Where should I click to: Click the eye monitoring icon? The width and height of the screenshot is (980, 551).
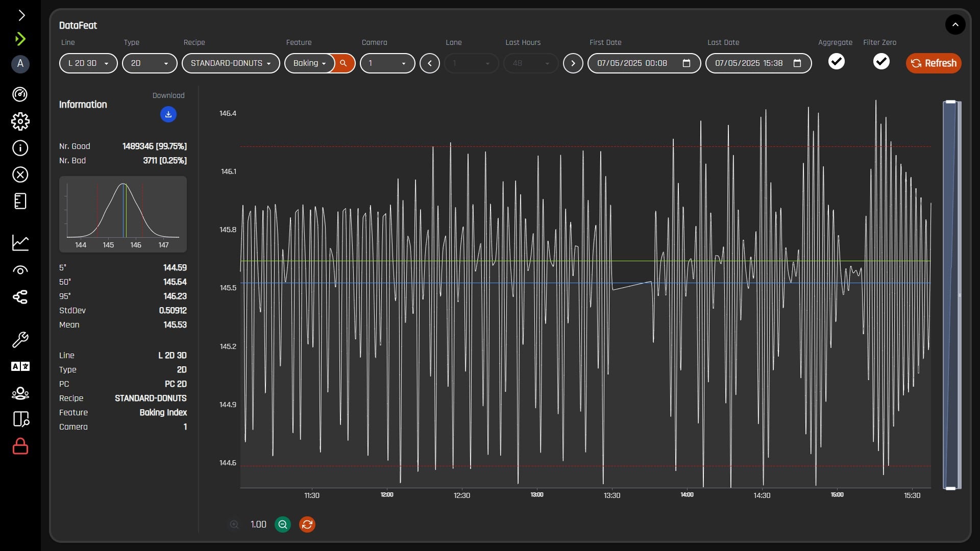pyautogui.click(x=20, y=270)
